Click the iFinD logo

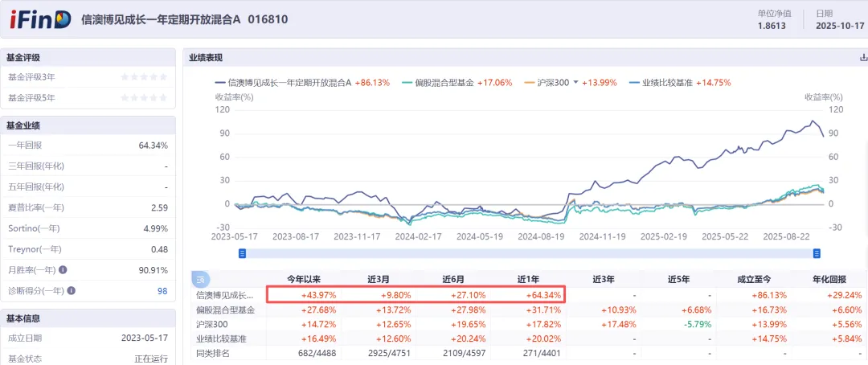point(41,20)
